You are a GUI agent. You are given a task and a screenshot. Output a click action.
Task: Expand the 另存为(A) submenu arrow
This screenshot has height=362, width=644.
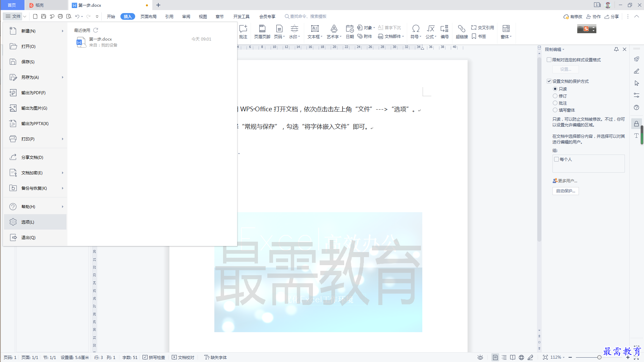(62, 77)
